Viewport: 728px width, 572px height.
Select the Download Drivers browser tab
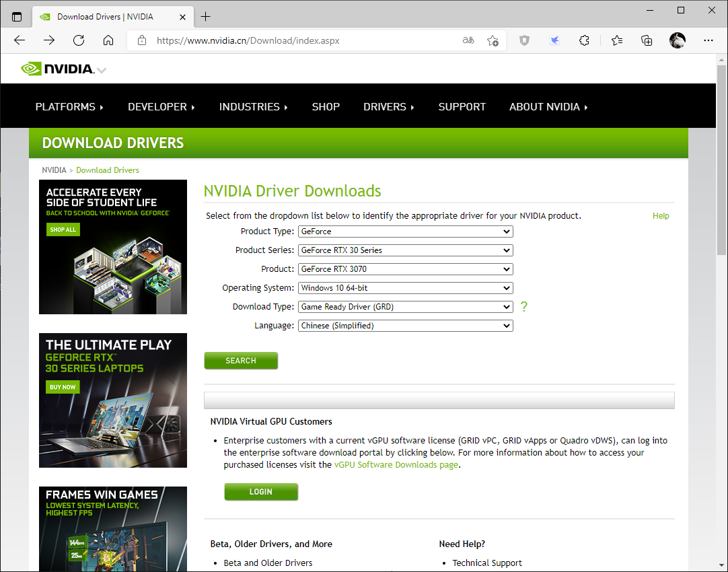point(112,17)
